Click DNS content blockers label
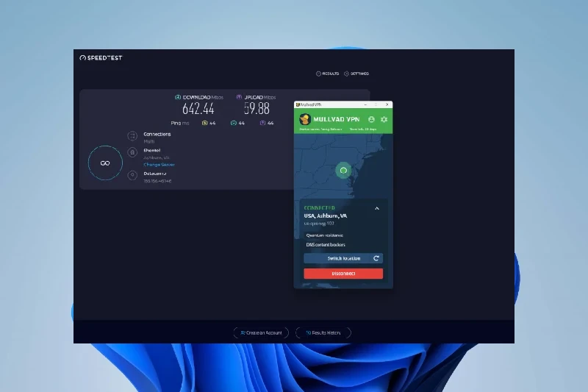 326,245
